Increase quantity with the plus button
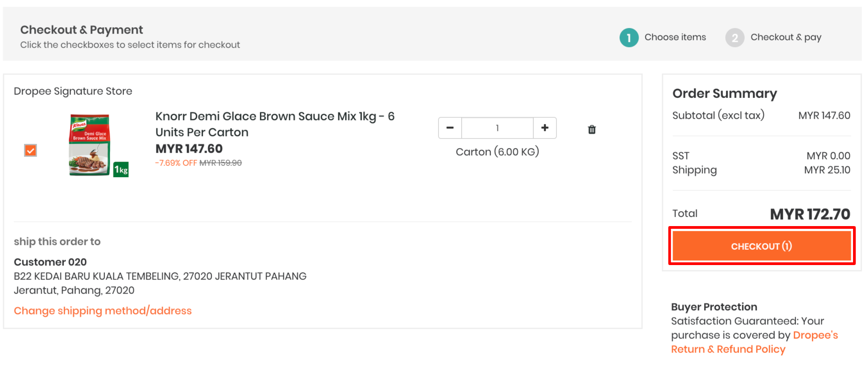Image resolution: width=868 pixels, height=367 pixels. click(545, 128)
